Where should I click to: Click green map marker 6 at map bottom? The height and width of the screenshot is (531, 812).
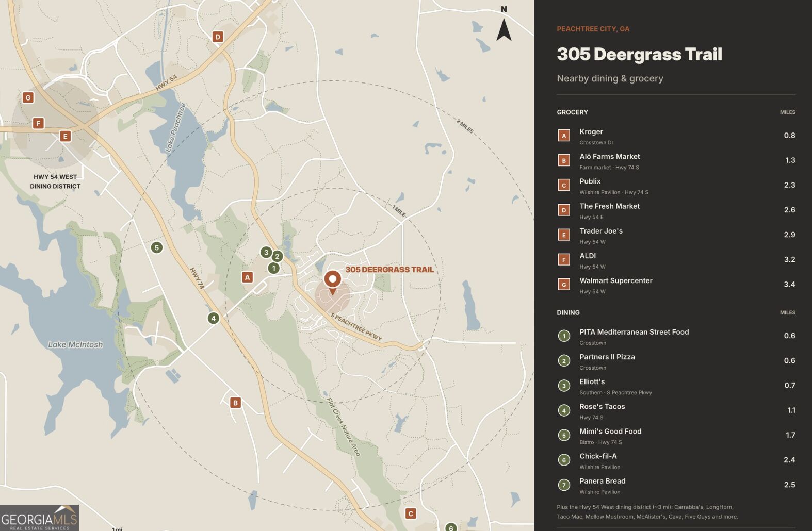451,526
